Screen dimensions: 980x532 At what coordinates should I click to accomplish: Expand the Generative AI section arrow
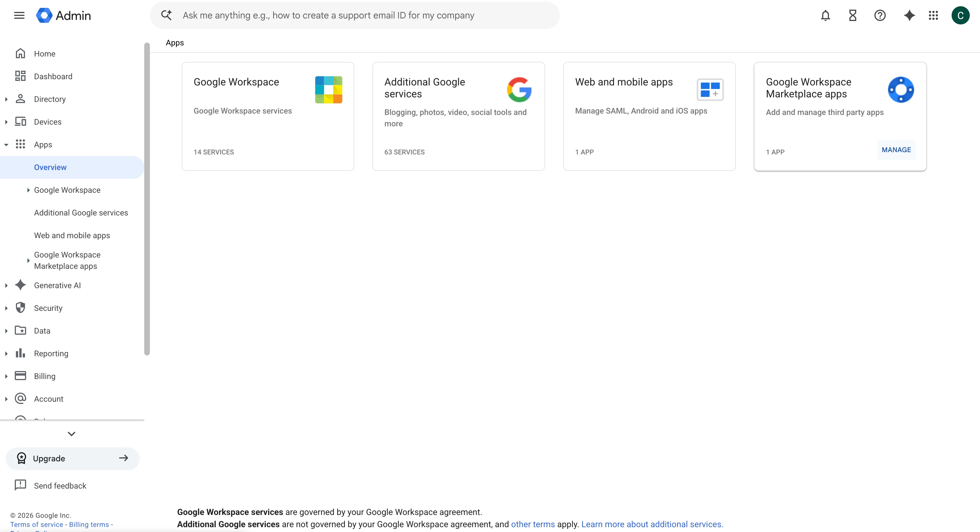point(6,285)
